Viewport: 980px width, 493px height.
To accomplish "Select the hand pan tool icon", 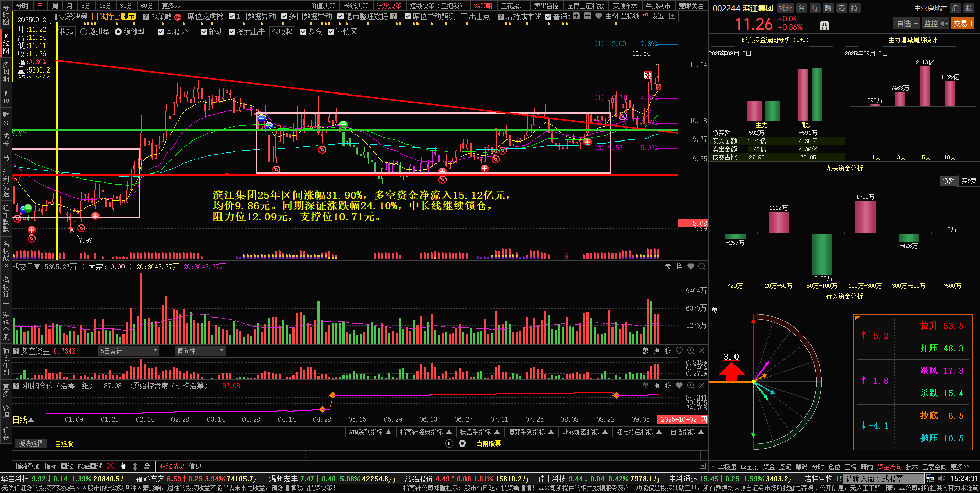I will 123,466.
